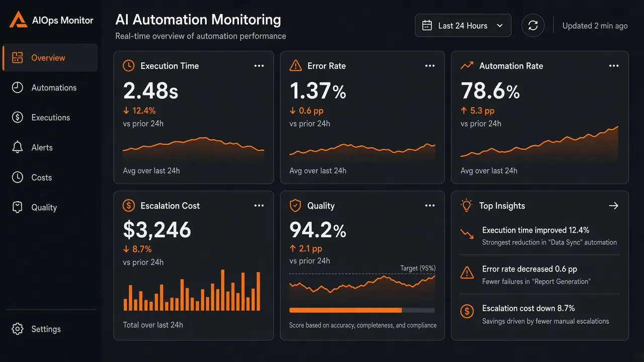This screenshot has width=644, height=362.
Task: Click the Quality shield check icon
Action: [x=295, y=206]
